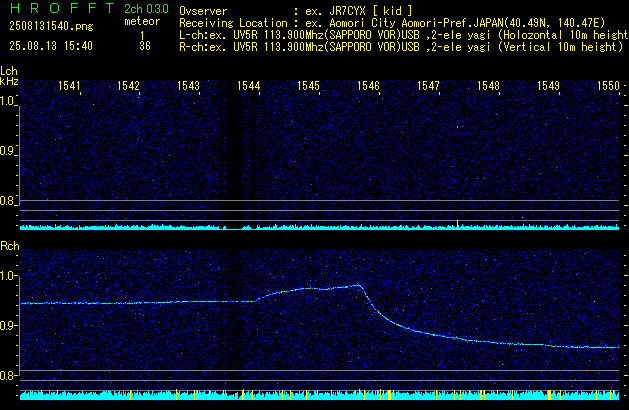Click the R-ch antenna description line
Screen dimensions: 629x410
[401, 47]
